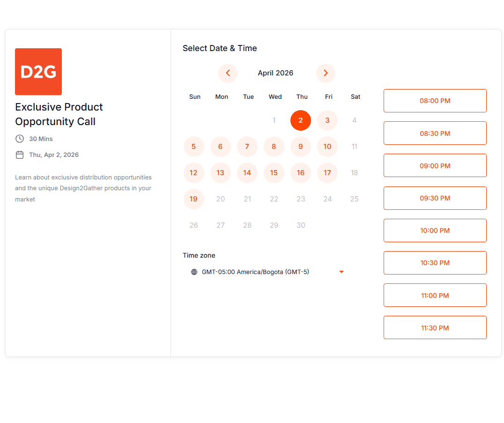Viewport: 504px width, 423px height.
Task: Choose the 10:00 PM time slot
Action: [x=435, y=231]
